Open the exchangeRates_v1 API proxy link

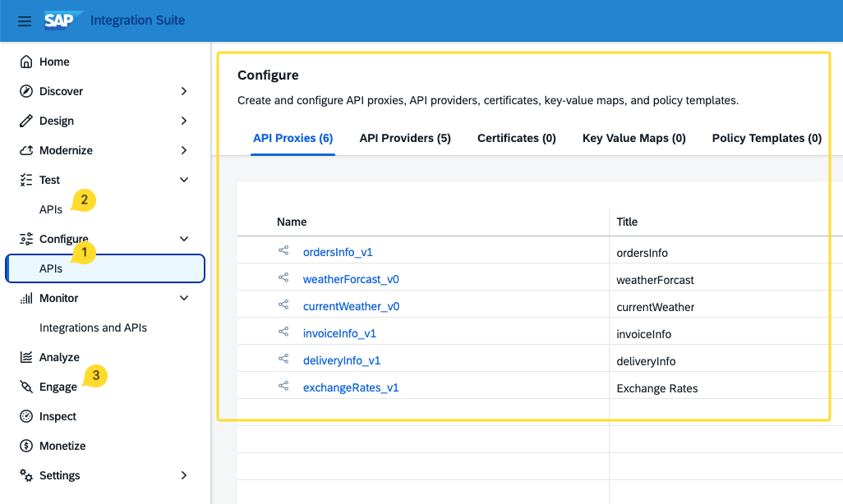(351, 388)
